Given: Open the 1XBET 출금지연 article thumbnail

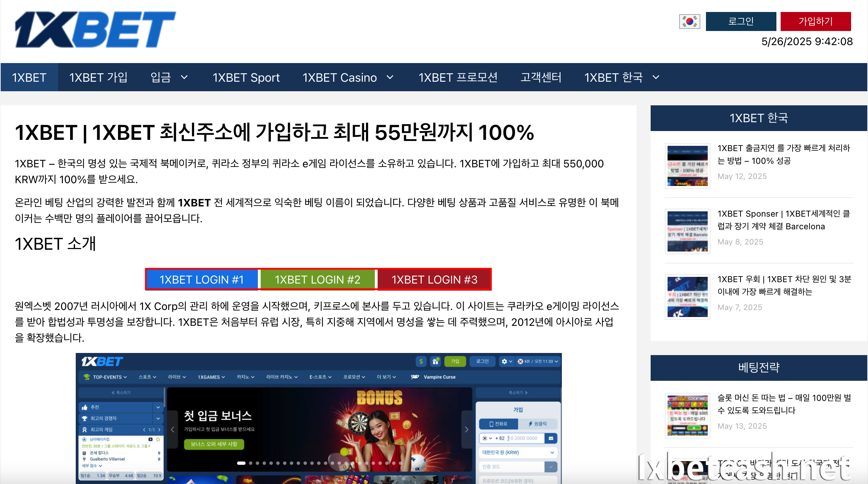Looking at the screenshot, I should (x=687, y=166).
